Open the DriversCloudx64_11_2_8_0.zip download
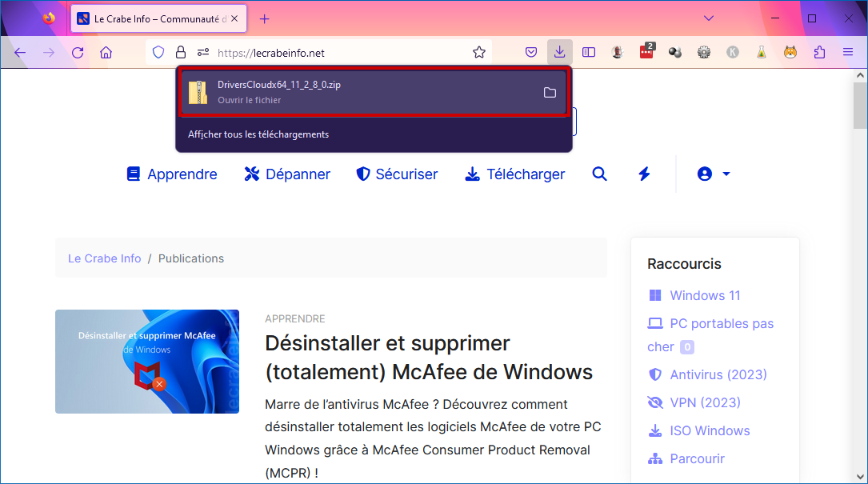868x484 pixels. pos(374,92)
